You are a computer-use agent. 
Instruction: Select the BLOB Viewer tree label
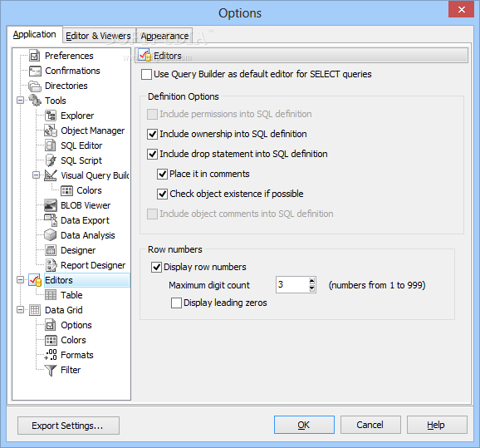(x=86, y=205)
